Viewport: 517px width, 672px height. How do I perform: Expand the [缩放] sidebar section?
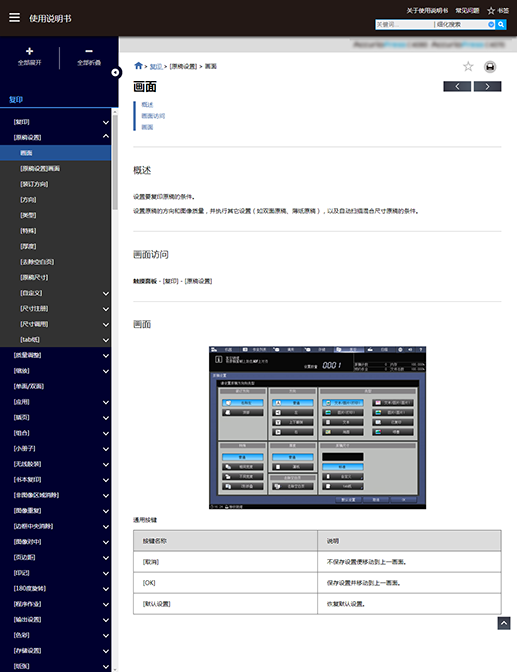pos(106,371)
